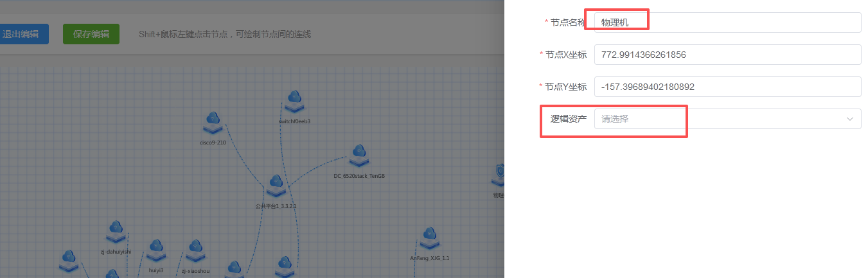Click the huiyi3 node icon
Viewport: 868px width, 278px height.
[x=156, y=251]
